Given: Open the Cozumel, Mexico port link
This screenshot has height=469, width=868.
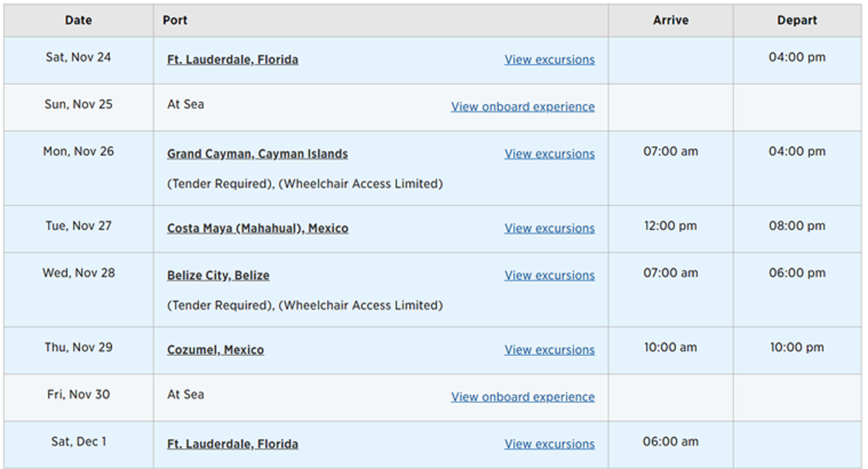Looking at the screenshot, I should (x=215, y=349).
